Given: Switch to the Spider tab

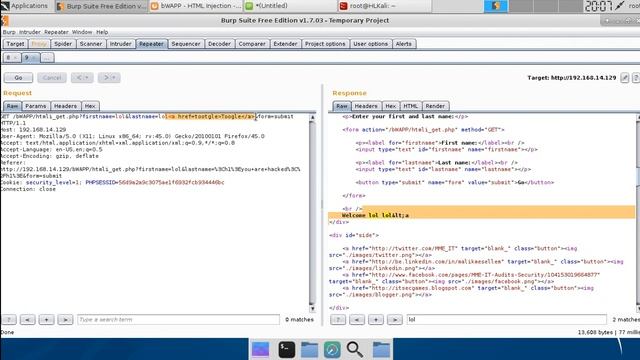Looking at the screenshot, I should (63, 44).
